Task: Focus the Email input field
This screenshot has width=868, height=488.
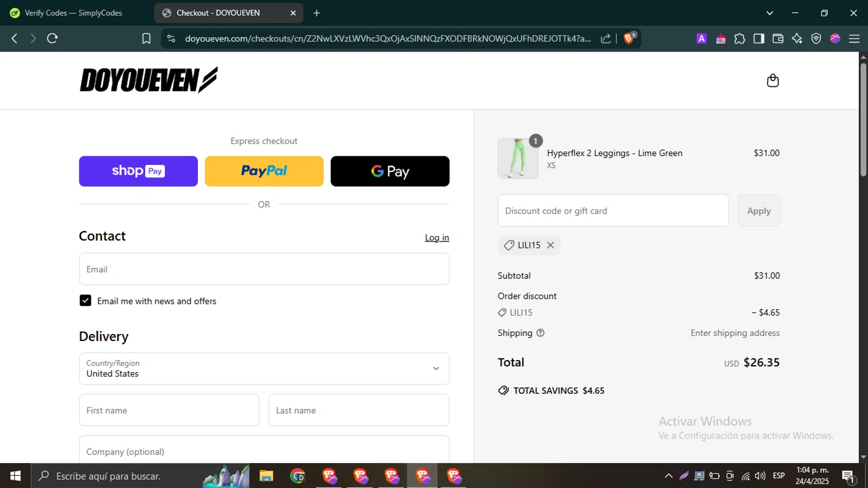Action: (264, 269)
